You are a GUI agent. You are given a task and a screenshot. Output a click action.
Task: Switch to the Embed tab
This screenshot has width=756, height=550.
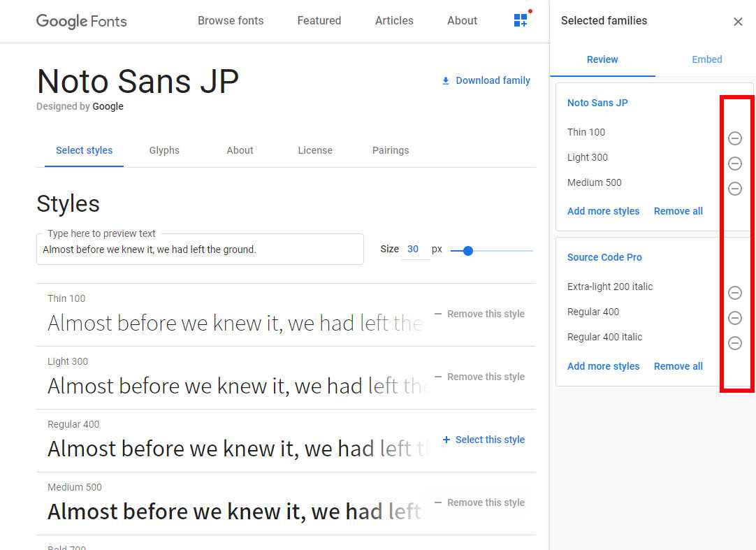point(706,59)
